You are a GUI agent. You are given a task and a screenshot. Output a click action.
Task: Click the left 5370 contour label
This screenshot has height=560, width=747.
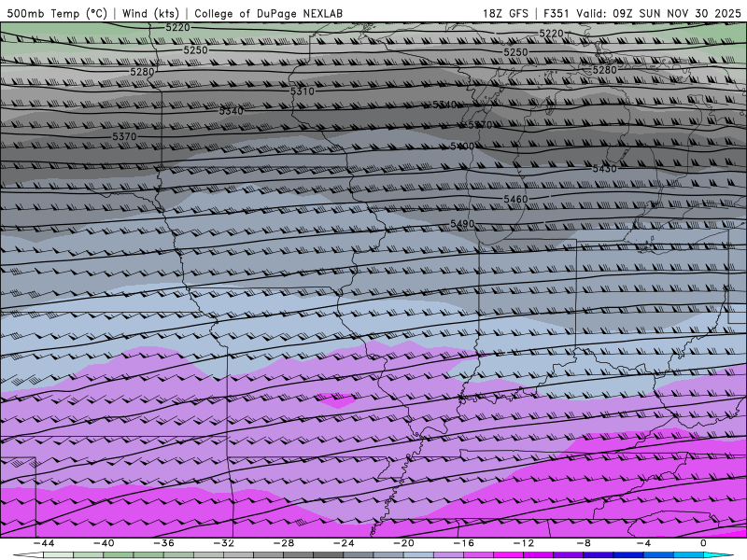(124, 136)
